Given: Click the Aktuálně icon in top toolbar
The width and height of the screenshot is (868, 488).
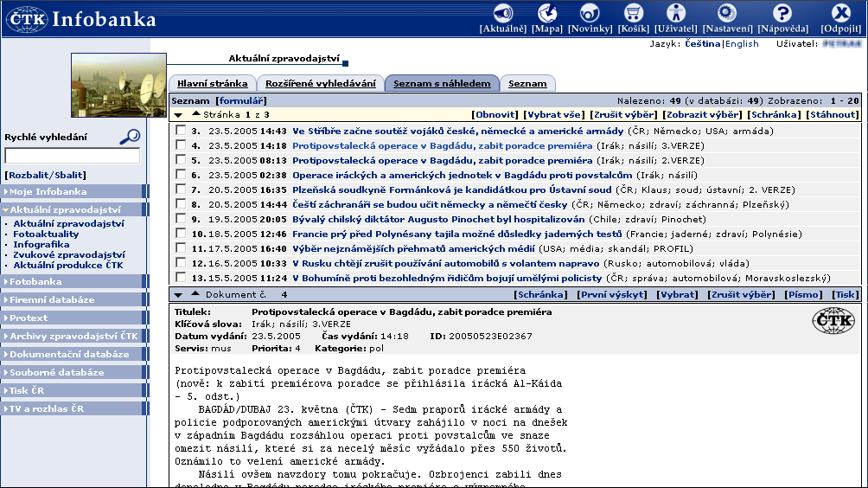Looking at the screenshot, I should [x=502, y=13].
